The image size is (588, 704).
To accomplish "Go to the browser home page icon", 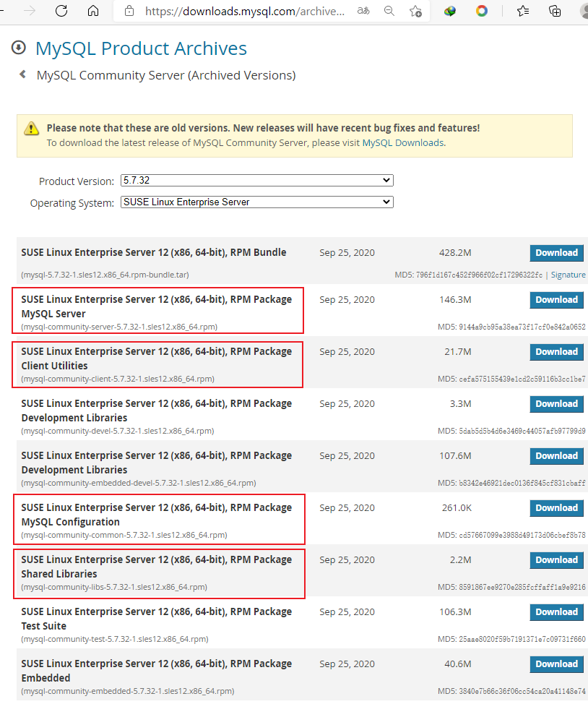I will click(93, 11).
